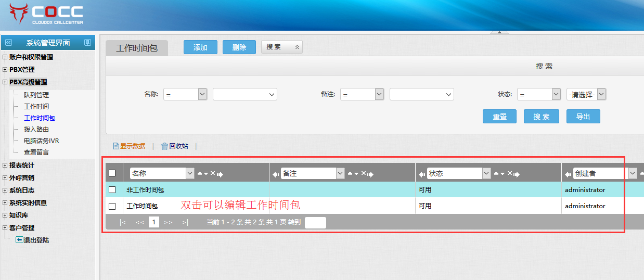Move the 状态 column left with its arrow

[421, 174]
